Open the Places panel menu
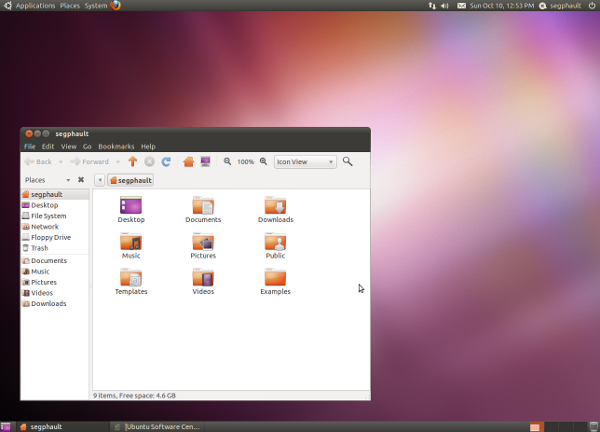Image resolution: width=600 pixels, height=432 pixels. click(70, 5)
